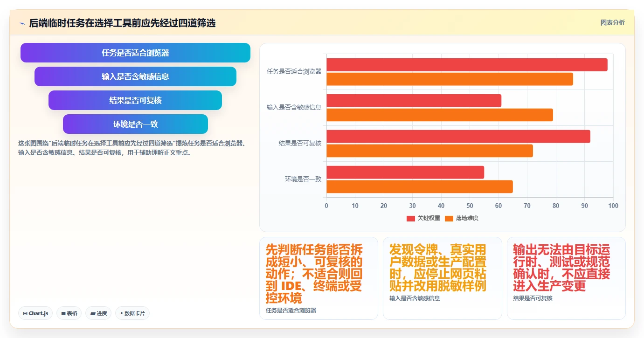Click chart axis label 结果是否可复核

coord(300,144)
